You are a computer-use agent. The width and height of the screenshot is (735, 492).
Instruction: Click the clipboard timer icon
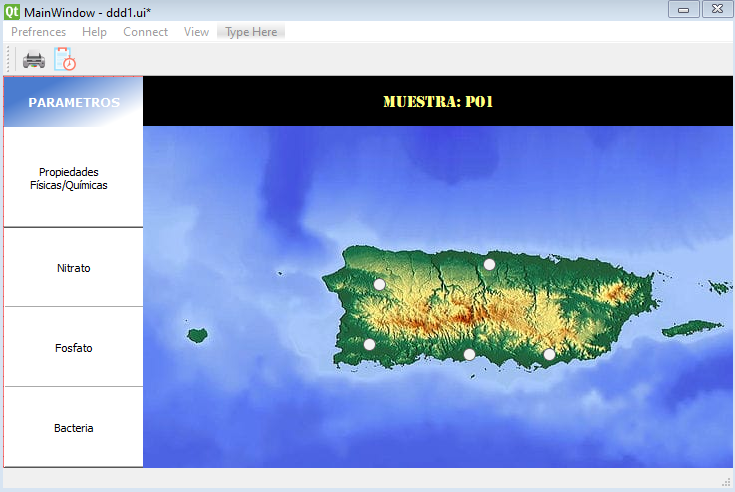point(65,59)
